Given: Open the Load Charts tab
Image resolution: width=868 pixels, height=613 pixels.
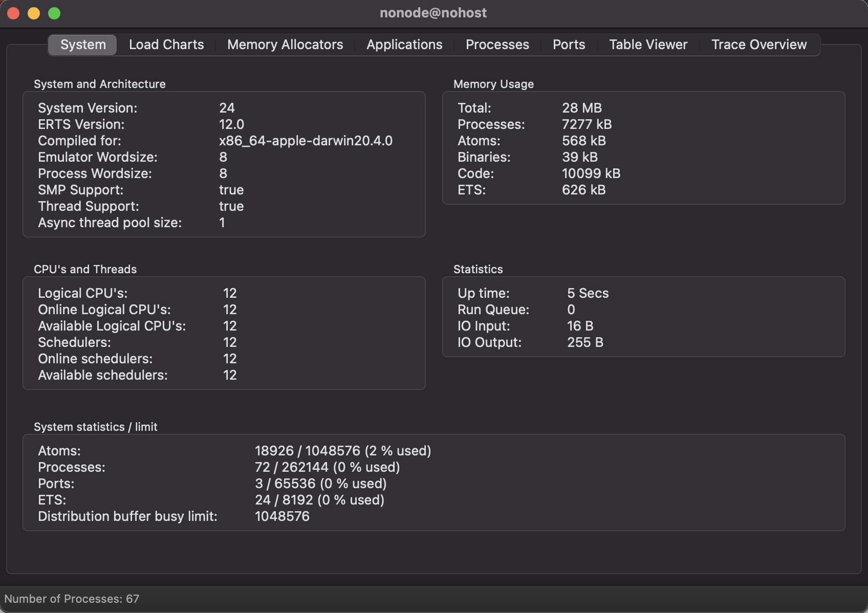Looking at the screenshot, I should click(166, 45).
